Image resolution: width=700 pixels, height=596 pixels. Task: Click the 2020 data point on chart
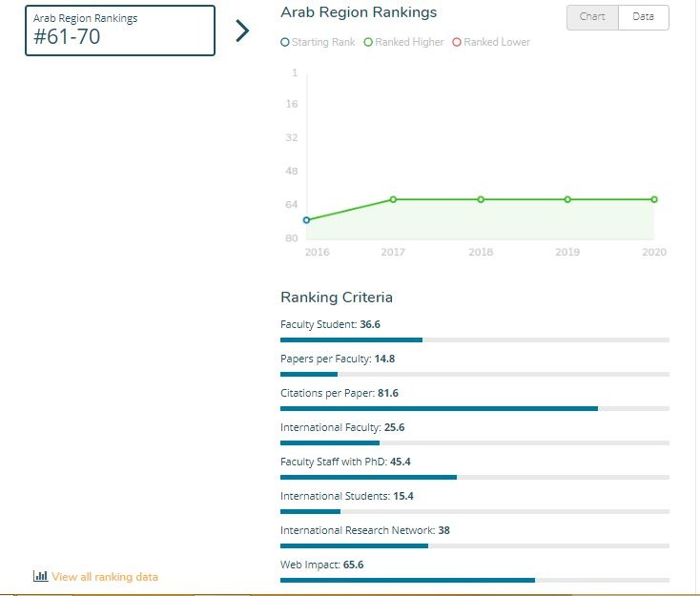pos(654,199)
